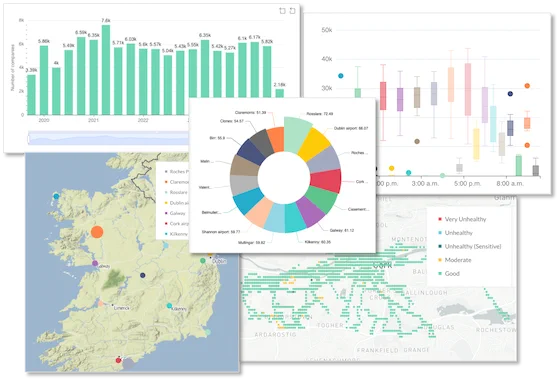Adjust the range slider below the bar chart
The width and height of the screenshot is (560, 380).
108,138
